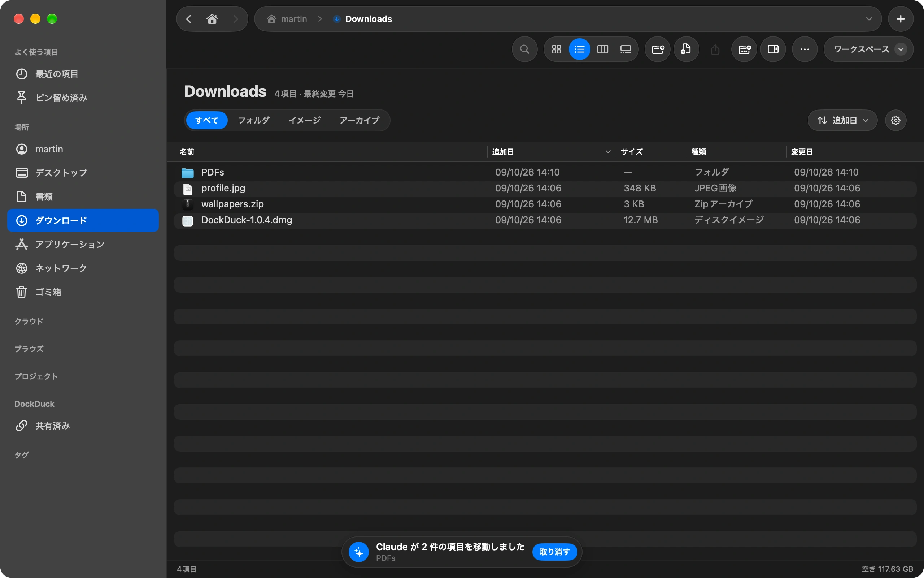Go forward with the right chevron button
The image size is (924, 578).
[x=236, y=19]
